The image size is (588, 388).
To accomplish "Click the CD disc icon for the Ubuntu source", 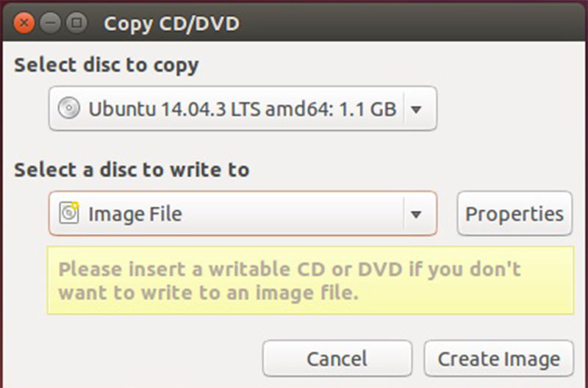I will (70, 109).
